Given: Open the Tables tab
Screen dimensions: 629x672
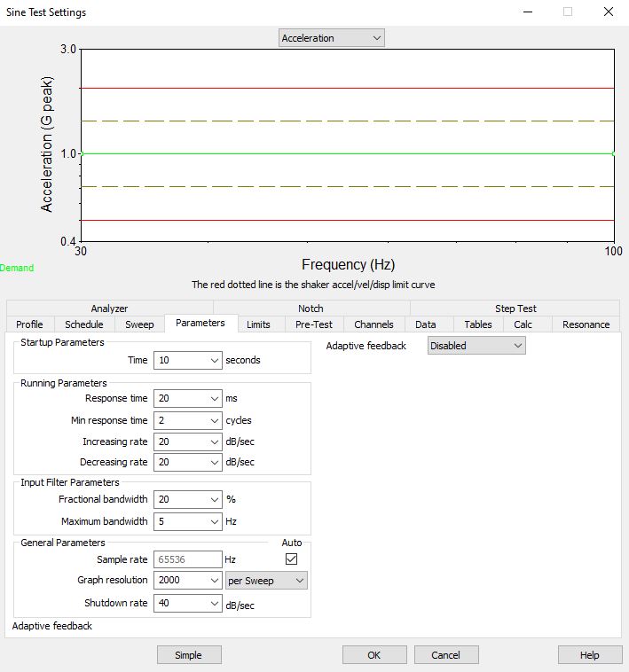Looking at the screenshot, I should point(478,324).
